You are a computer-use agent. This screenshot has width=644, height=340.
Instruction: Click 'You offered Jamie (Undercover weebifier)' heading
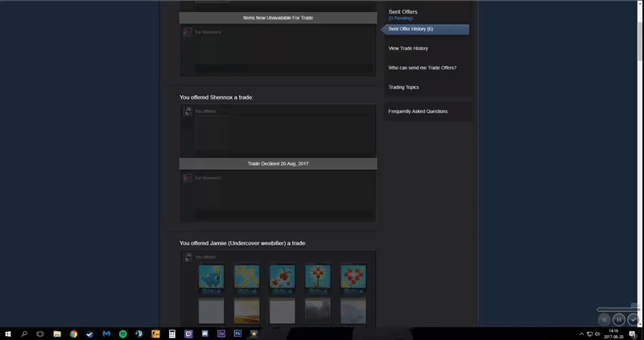[243, 243]
